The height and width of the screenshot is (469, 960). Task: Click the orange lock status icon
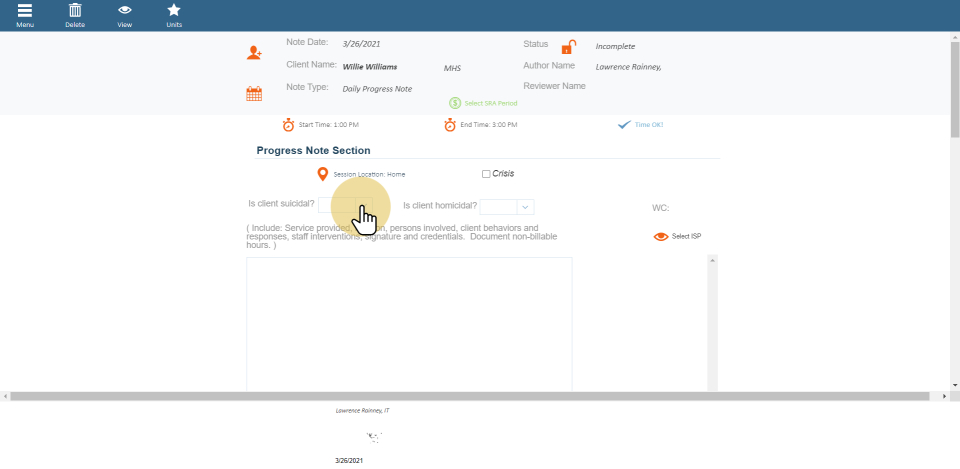pyautogui.click(x=568, y=47)
